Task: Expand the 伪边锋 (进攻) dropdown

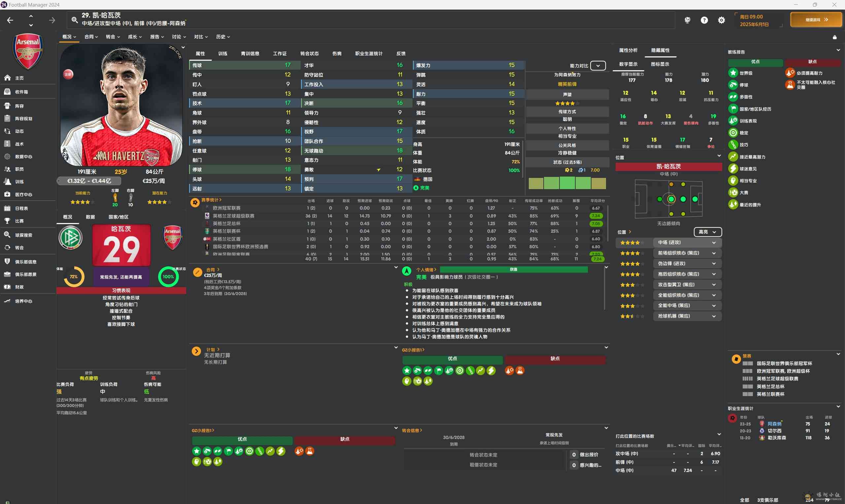Action: pyautogui.click(x=687, y=263)
